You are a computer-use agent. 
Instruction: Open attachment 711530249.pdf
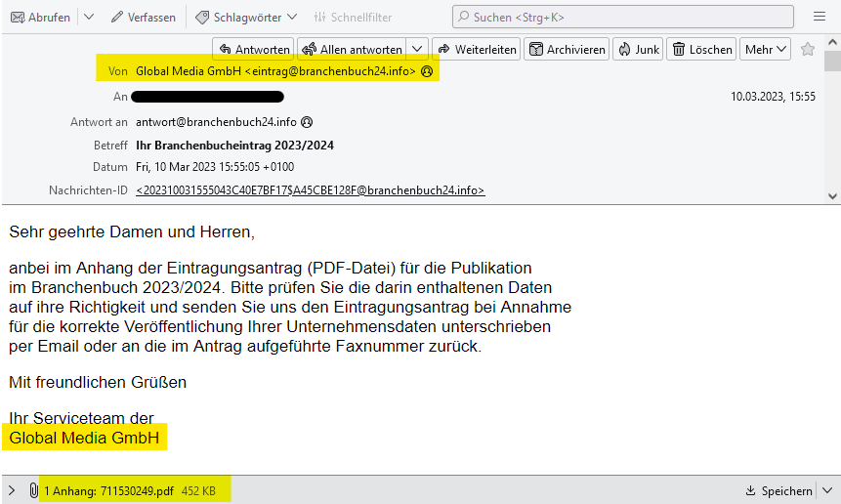click(x=137, y=490)
